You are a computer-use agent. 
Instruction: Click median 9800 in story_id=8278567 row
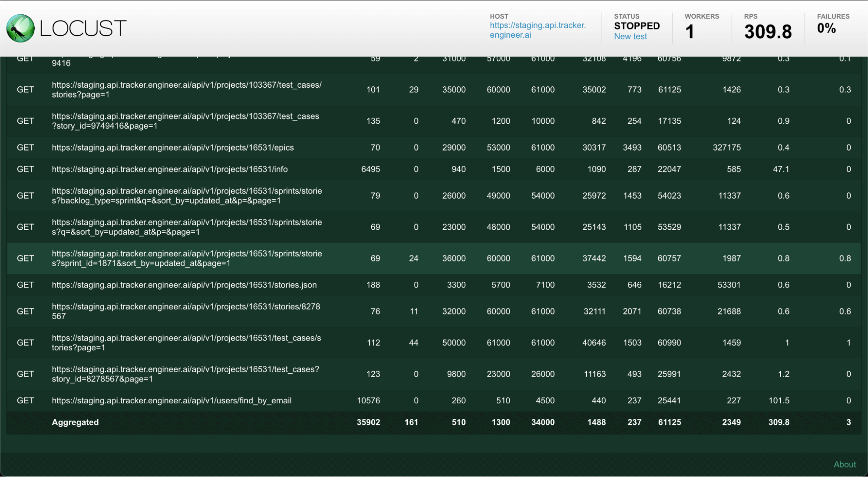(x=456, y=374)
